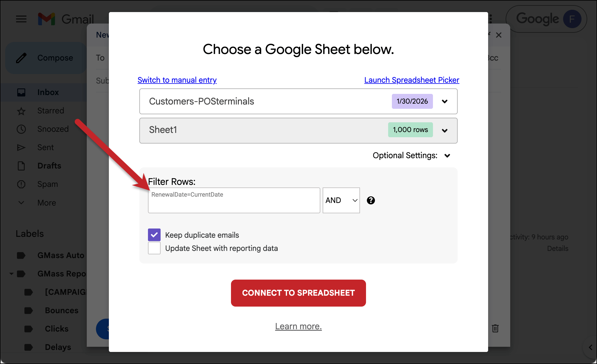Click Launch Spreadsheet Picker link
597x364 pixels.
click(411, 80)
